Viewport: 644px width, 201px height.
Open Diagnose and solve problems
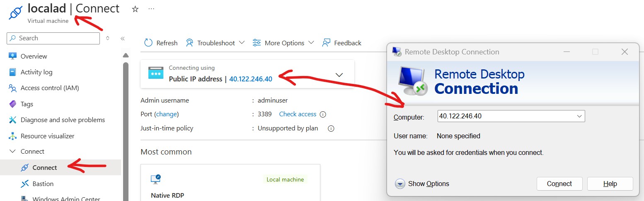pyautogui.click(x=63, y=120)
